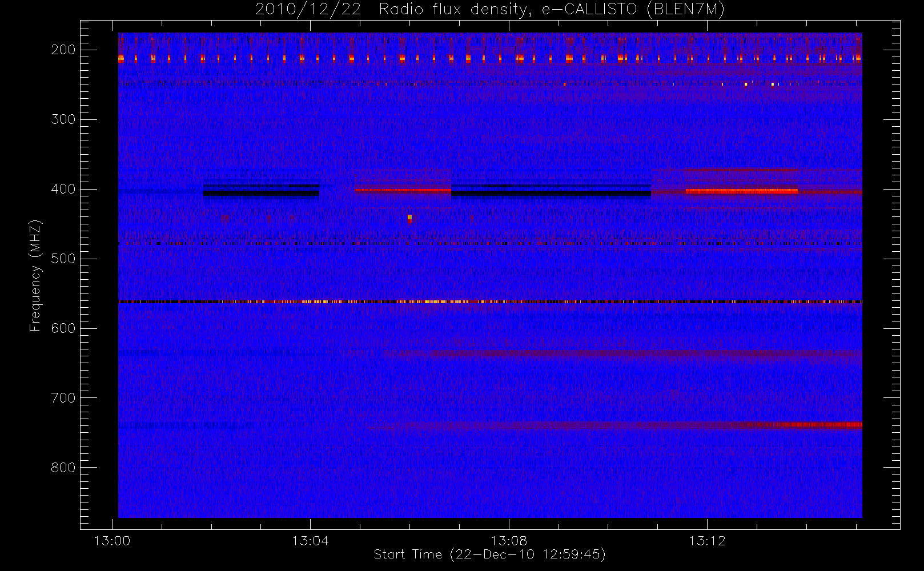Click the 'Start Time (22-Dec-10 12:59:45)' x-axis label
This screenshot has width=924, height=571.
click(x=489, y=554)
